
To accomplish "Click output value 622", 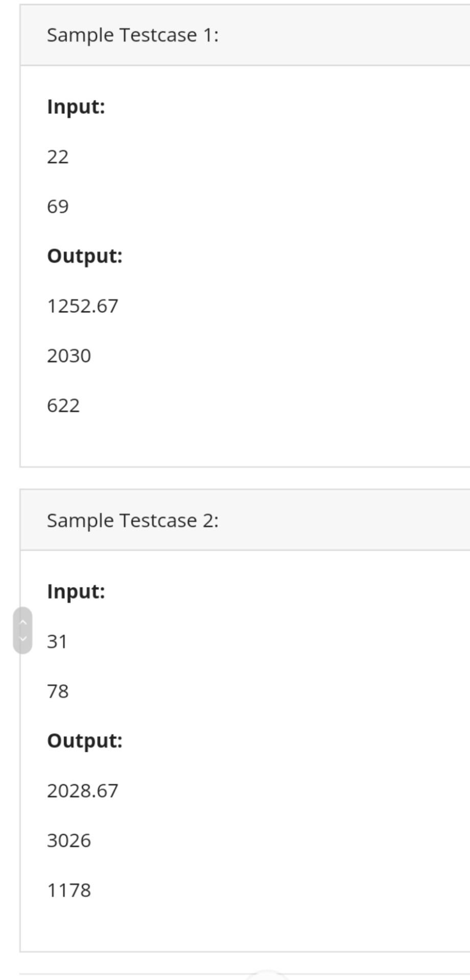I will [x=63, y=405].
